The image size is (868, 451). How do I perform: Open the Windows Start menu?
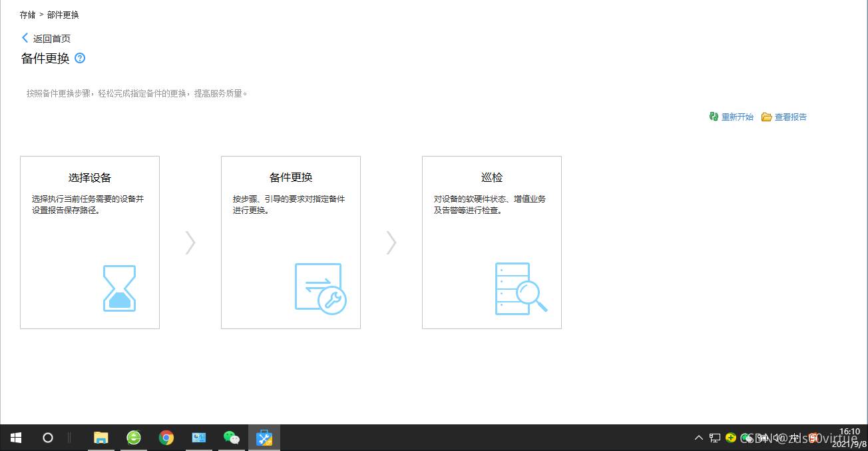point(16,438)
